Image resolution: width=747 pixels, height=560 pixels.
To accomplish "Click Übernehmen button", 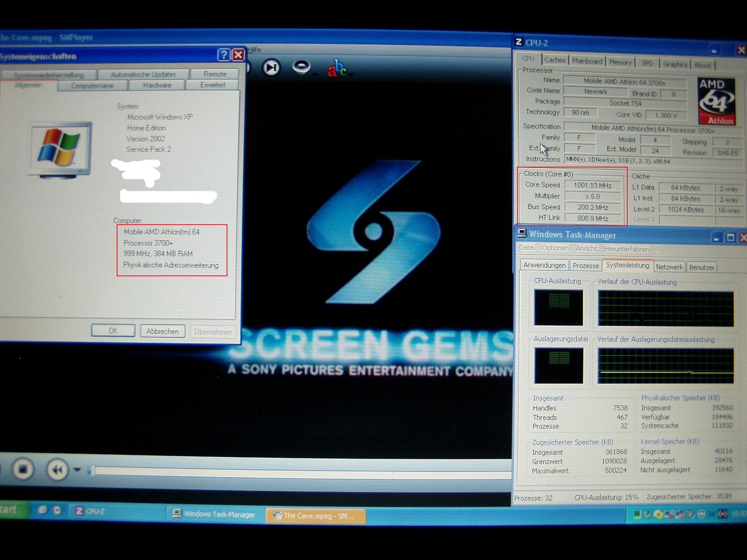I will pos(213,332).
